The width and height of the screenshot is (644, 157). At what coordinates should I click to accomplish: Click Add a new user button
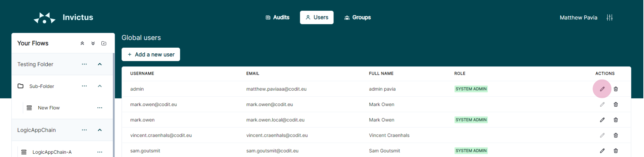pyautogui.click(x=151, y=54)
